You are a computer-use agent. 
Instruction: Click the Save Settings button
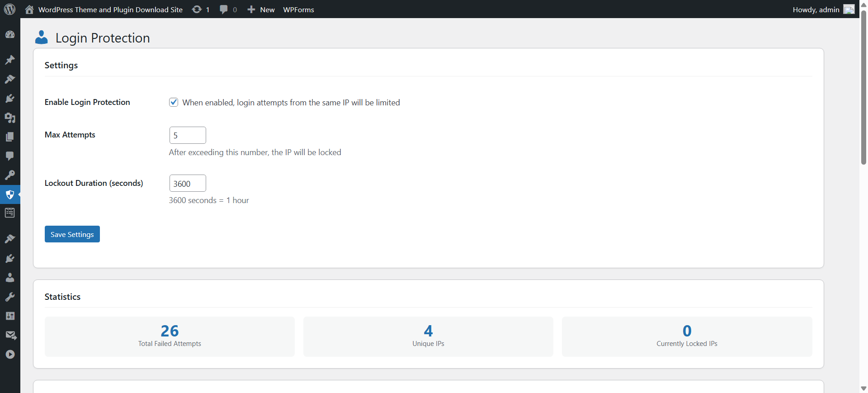(x=72, y=234)
